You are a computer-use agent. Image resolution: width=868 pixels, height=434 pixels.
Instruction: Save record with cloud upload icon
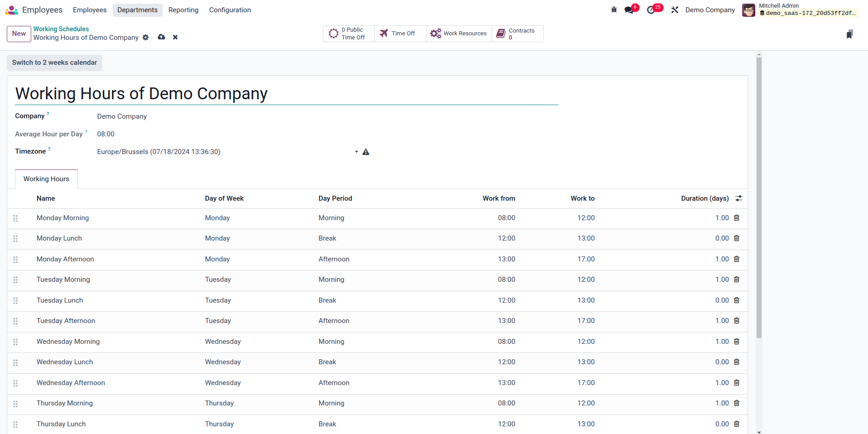point(161,37)
